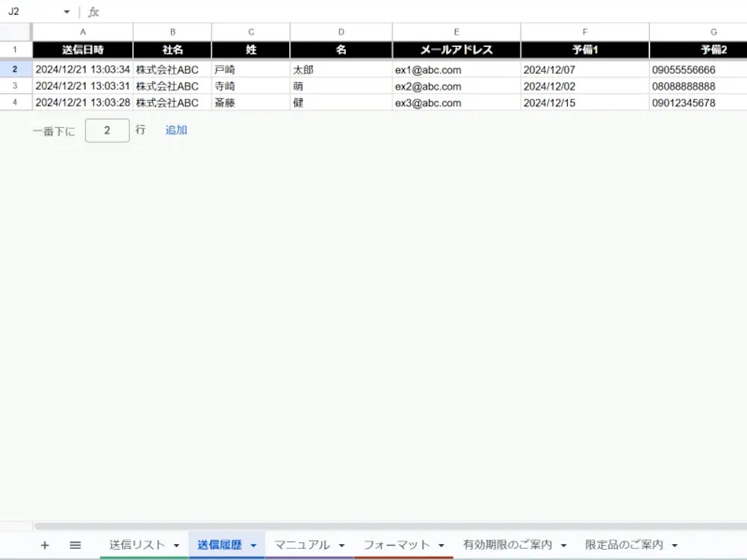Select the 健 name cell
747x560 pixels.
point(341,102)
